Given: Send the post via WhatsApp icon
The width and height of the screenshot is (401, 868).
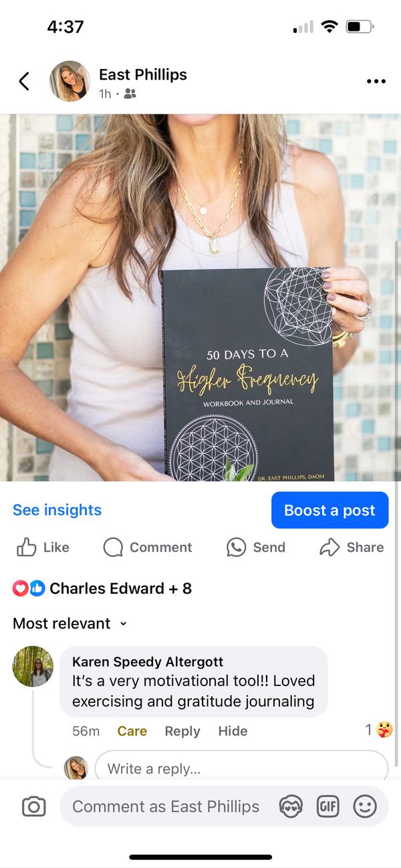Looking at the screenshot, I should click(x=236, y=548).
